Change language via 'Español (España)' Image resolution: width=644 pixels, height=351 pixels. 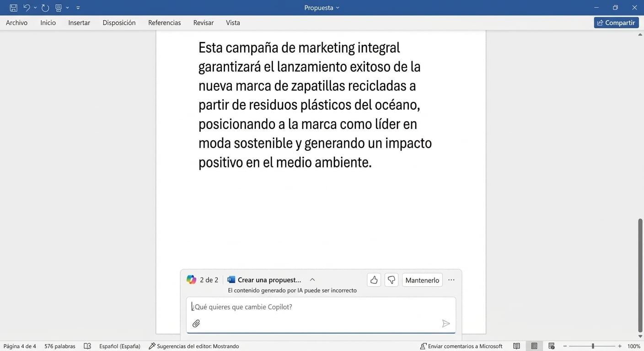(120, 346)
